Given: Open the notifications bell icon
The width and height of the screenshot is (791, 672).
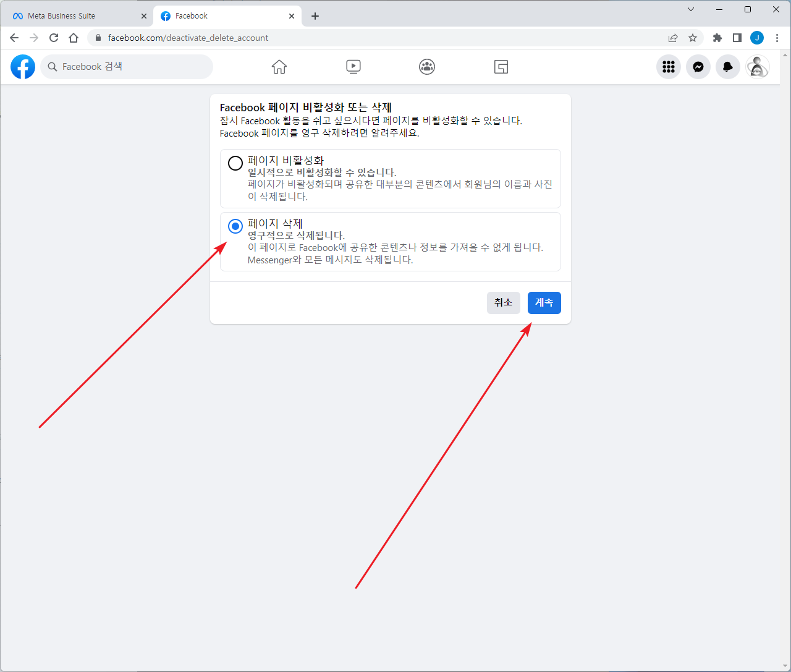Looking at the screenshot, I should pos(728,67).
